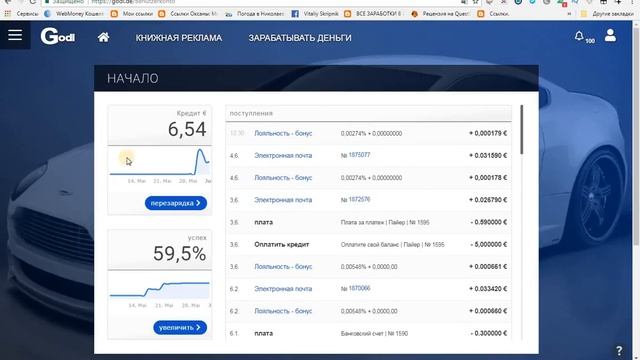Open Электронная почта entry for +0,033420 €
This screenshot has height=360, width=640.
click(x=283, y=289)
